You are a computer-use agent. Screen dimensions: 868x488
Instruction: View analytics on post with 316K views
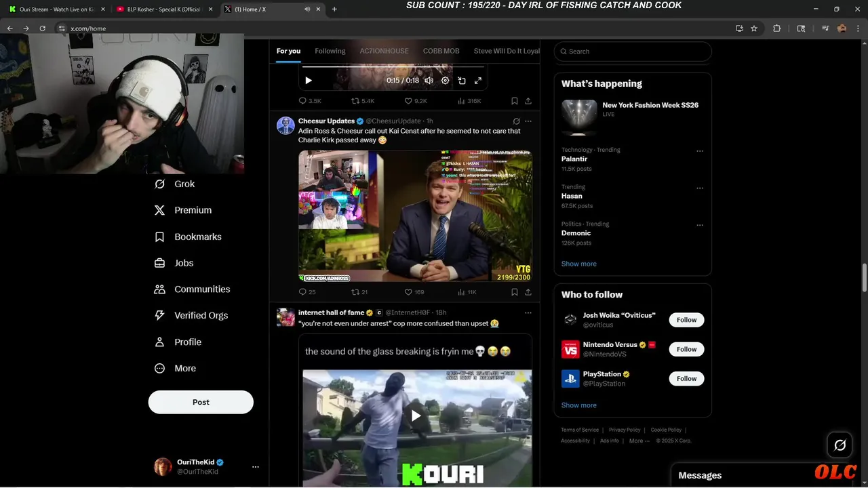click(x=469, y=101)
